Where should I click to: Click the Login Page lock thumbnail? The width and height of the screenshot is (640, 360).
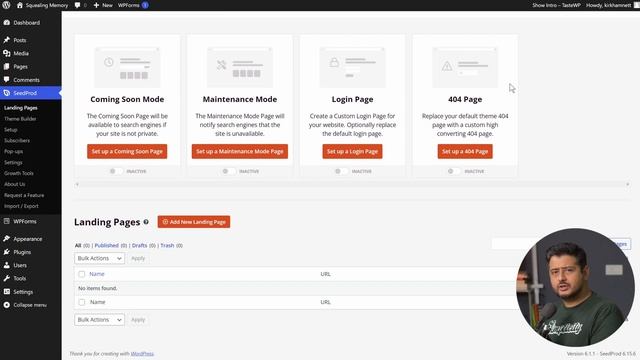click(352, 67)
